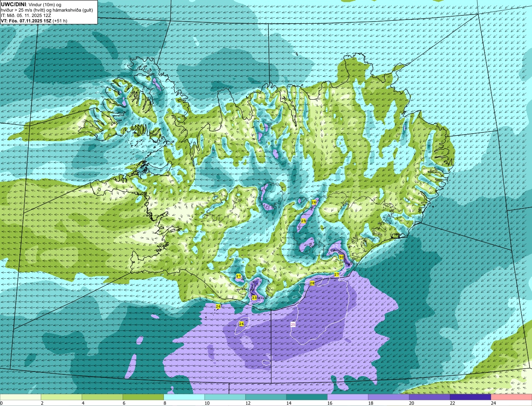The height and width of the screenshot is (406, 532).
Task: Click the 'VT: Fös. 07.11.2025 15Z (+51 h)' line
Action: (34, 21)
